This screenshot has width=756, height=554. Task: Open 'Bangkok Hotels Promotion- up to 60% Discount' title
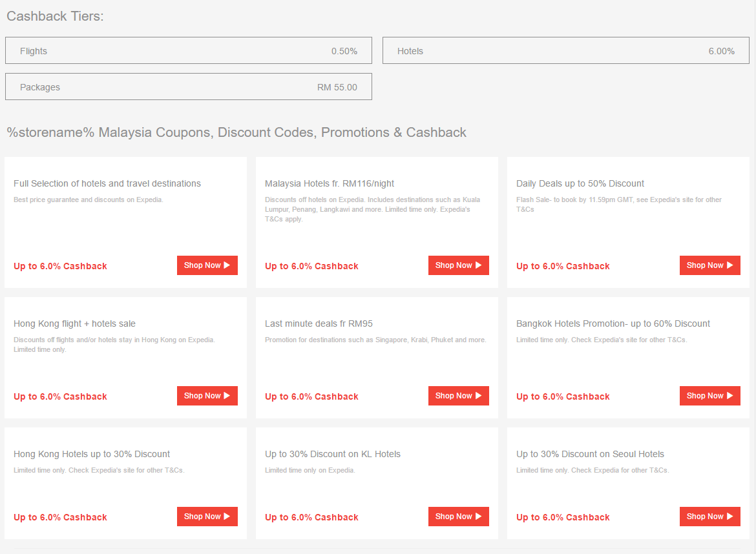click(x=613, y=323)
